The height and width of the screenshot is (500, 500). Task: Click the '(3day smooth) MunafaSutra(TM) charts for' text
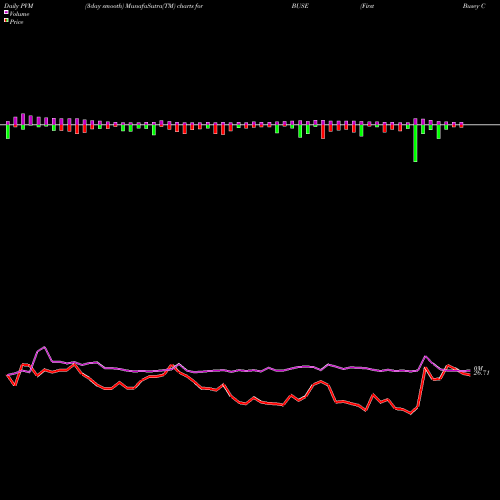click(144, 6)
